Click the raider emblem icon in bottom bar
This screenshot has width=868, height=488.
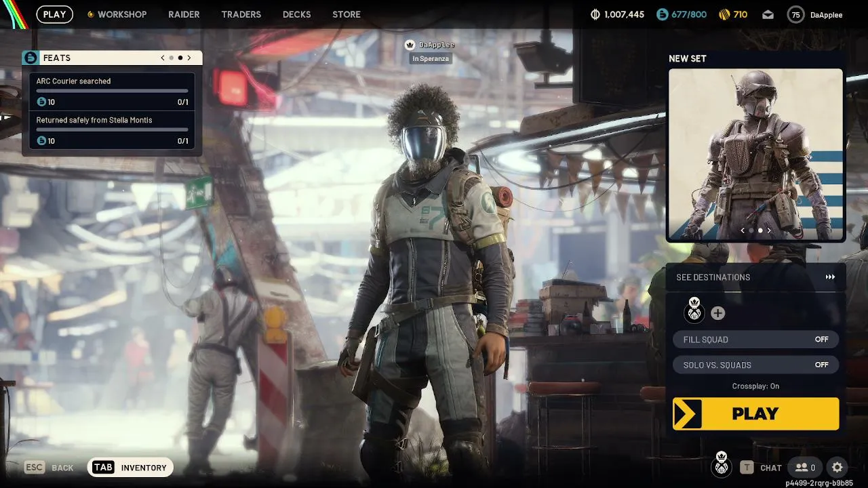722,464
